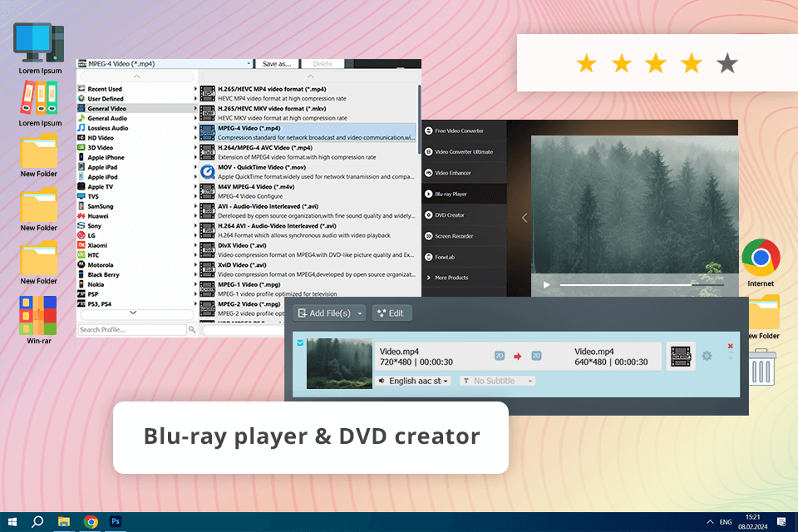The image size is (798, 532).
Task: Open Photoshop from the taskbar
Action: (x=116, y=521)
